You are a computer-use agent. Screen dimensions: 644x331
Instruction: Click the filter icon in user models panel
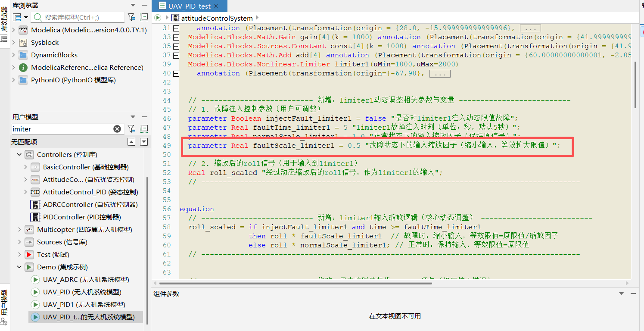coord(131,128)
